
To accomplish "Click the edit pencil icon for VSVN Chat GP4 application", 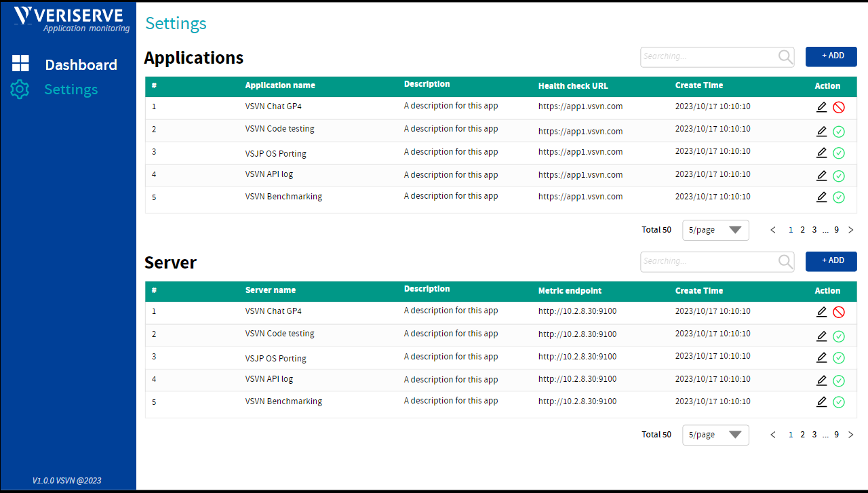I will [x=821, y=107].
